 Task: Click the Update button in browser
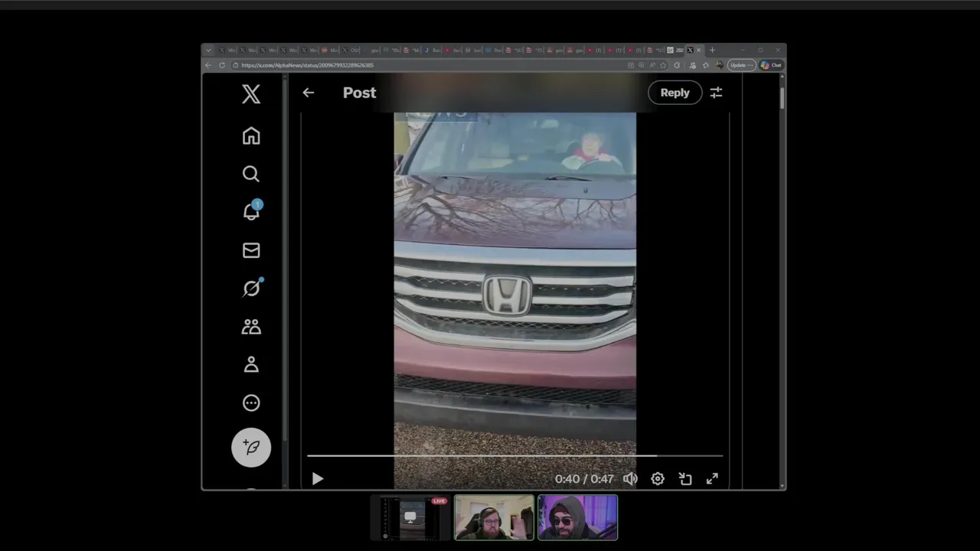[742, 65]
